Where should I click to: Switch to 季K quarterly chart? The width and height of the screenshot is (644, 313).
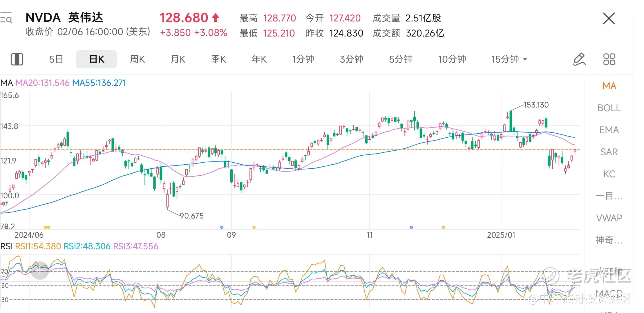pos(218,59)
